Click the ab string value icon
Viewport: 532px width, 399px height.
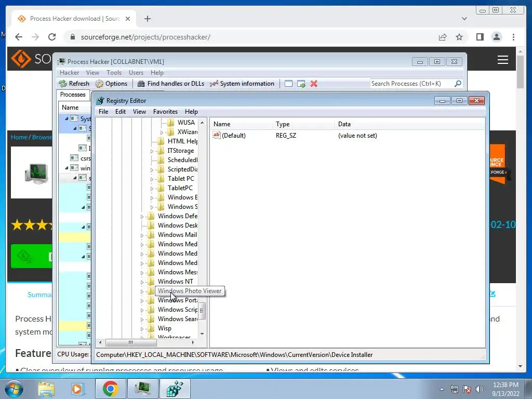tap(217, 135)
